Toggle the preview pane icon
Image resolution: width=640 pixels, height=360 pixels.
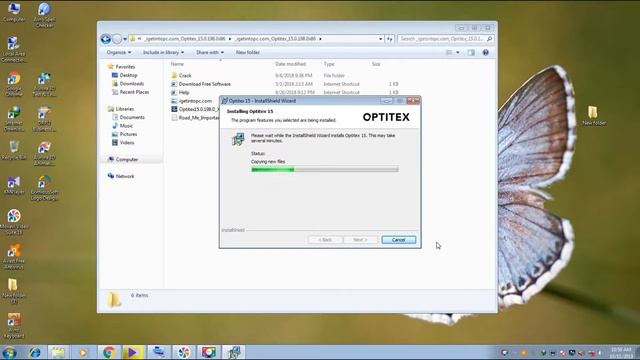471,53
